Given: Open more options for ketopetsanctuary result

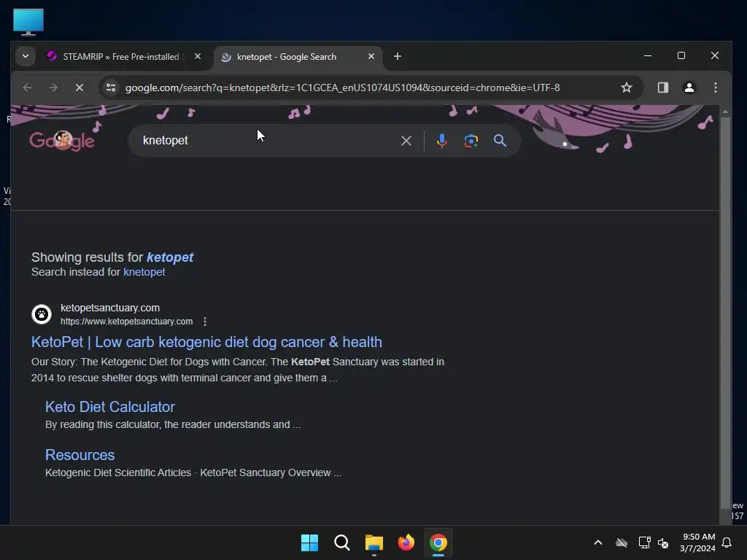Looking at the screenshot, I should [205, 322].
